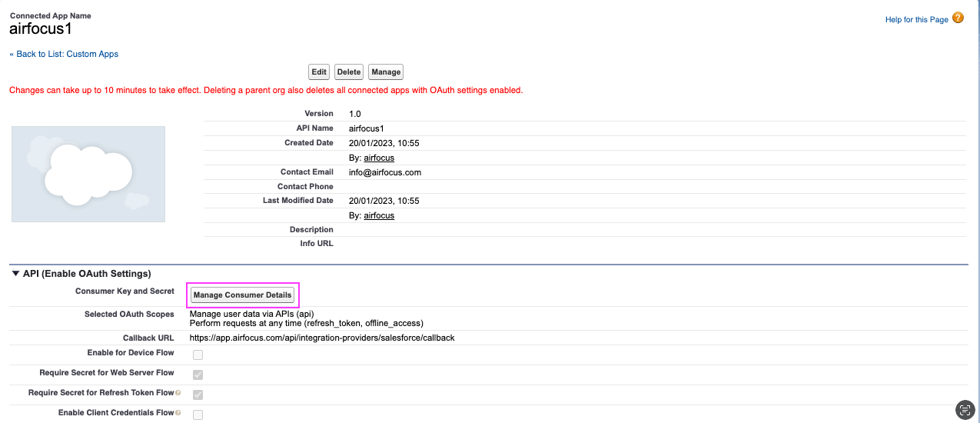980x423 pixels.
Task: Click the Consumer Key and Secret label
Action: click(x=125, y=291)
